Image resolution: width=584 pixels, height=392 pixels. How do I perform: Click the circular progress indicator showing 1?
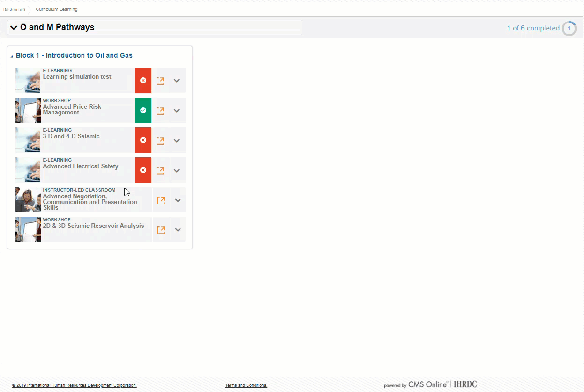coord(569,29)
